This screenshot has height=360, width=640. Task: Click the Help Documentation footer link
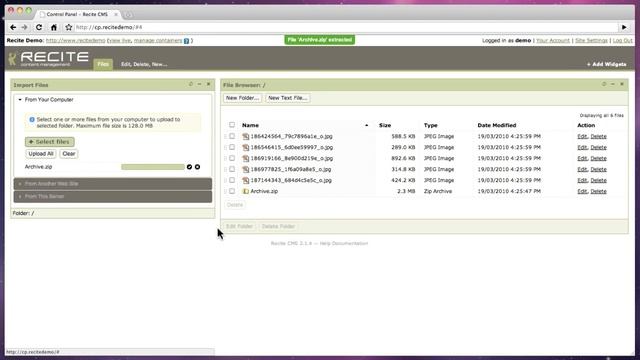coord(344,244)
